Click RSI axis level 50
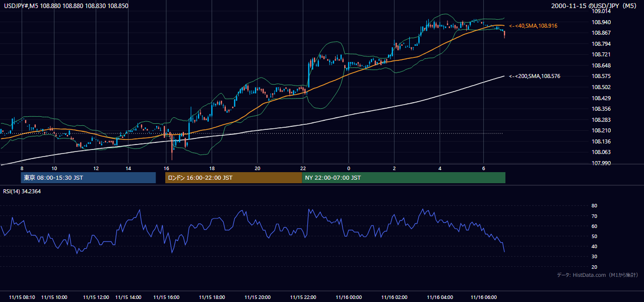644x302 pixels. 594,237
